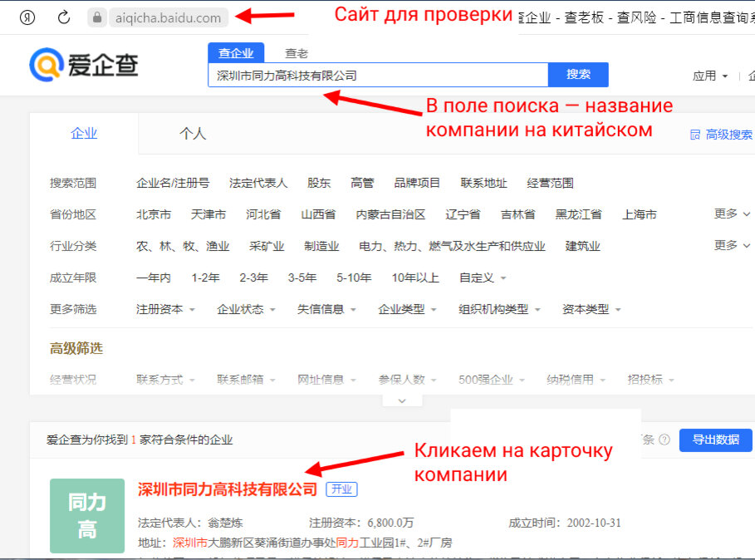Open the 爱企查 logo home link
755x560 pixels.
coord(84,65)
